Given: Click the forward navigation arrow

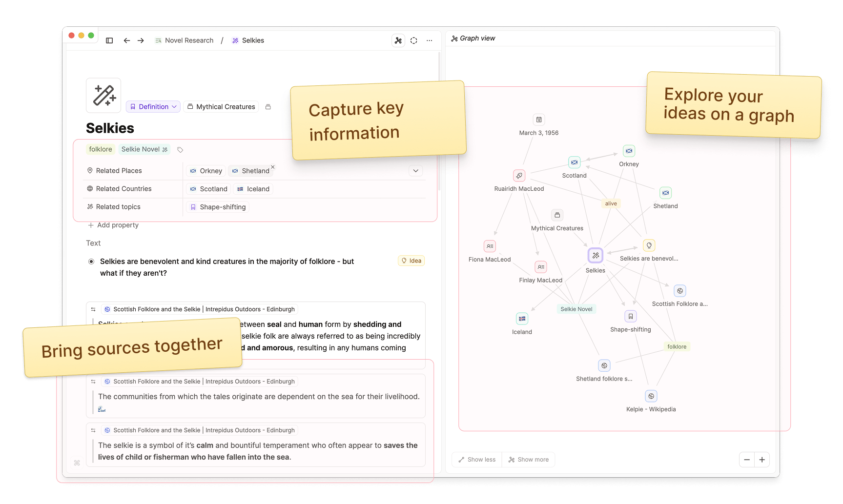Looking at the screenshot, I should coord(141,40).
